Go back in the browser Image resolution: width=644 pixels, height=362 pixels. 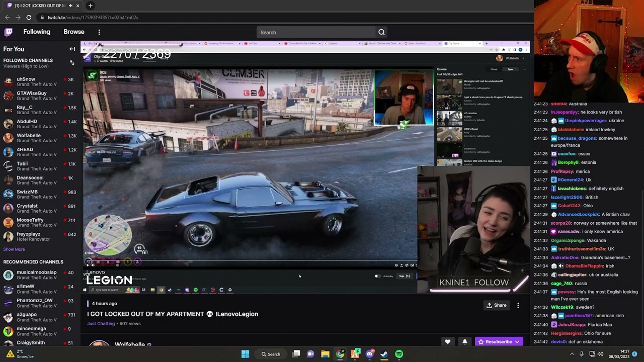(x=7, y=18)
